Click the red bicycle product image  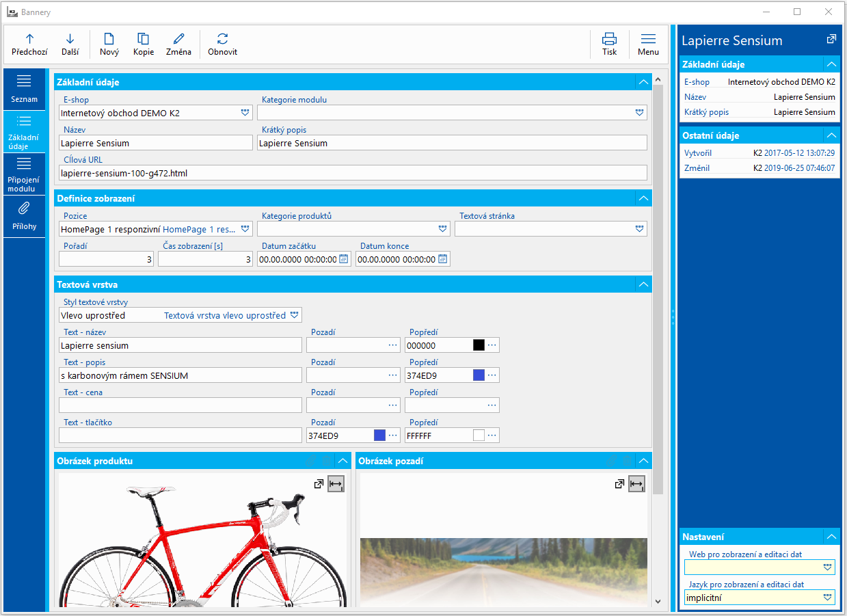(x=202, y=540)
